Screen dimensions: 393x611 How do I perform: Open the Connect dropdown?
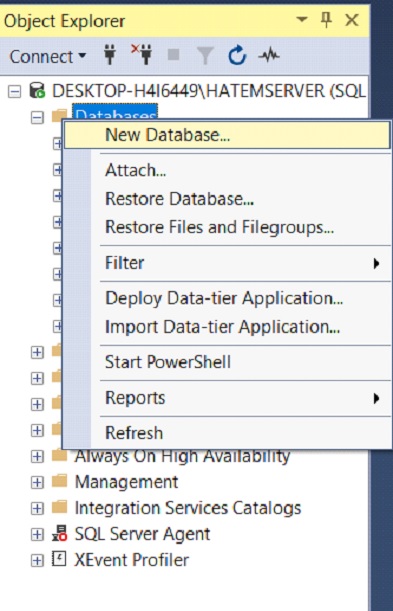point(48,57)
